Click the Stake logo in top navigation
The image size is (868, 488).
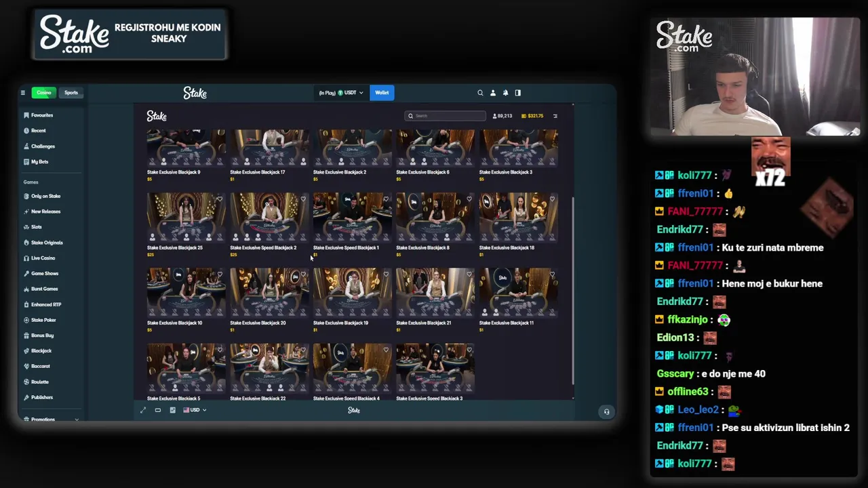(x=195, y=93)
